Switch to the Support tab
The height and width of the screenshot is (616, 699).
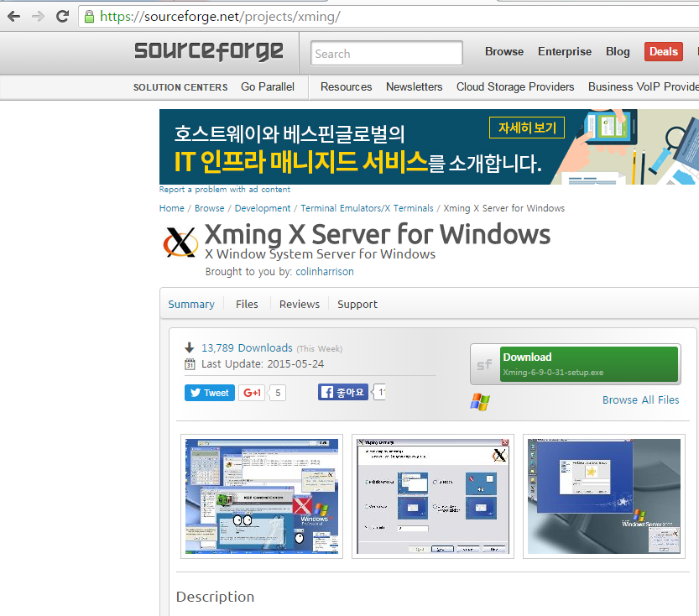coord(357,304)
